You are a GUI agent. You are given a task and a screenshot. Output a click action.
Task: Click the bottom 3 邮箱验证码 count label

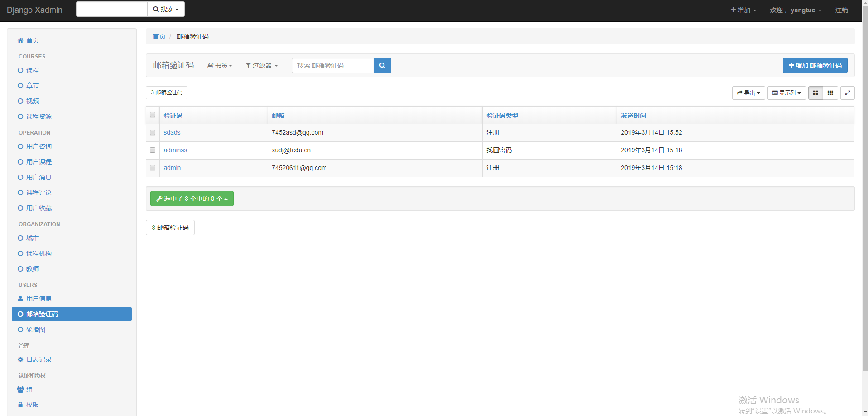pyautogui.click(x=170, y=228)
